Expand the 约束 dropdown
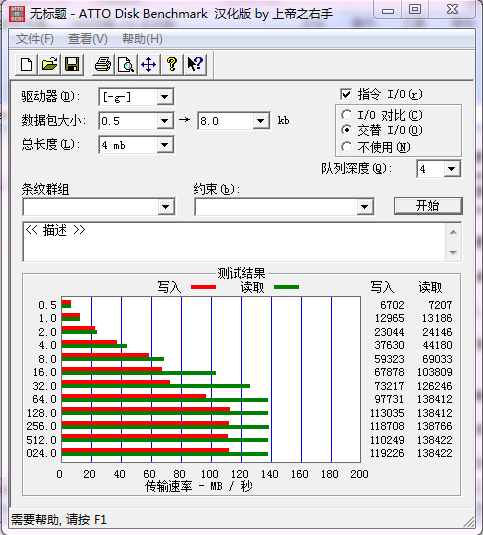Screen dimensions: 483x535 (x=365, y=207)
